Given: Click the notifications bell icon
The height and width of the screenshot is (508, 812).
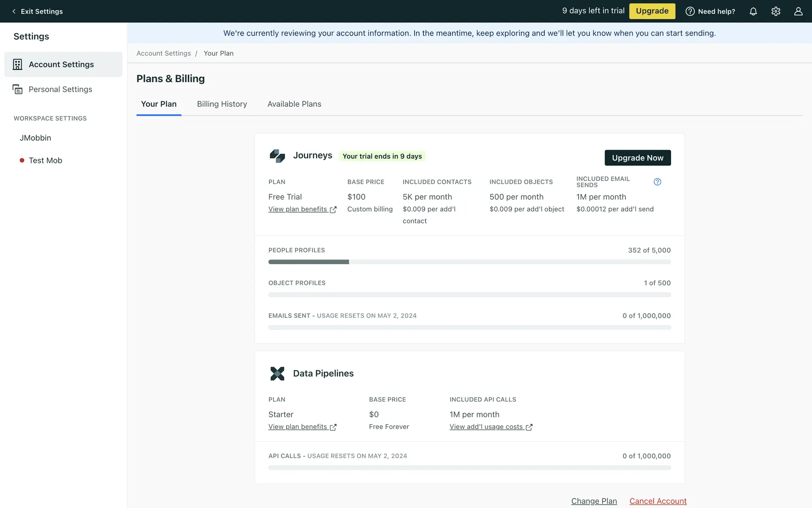Looking at the screenshot, I should [753, 11].
